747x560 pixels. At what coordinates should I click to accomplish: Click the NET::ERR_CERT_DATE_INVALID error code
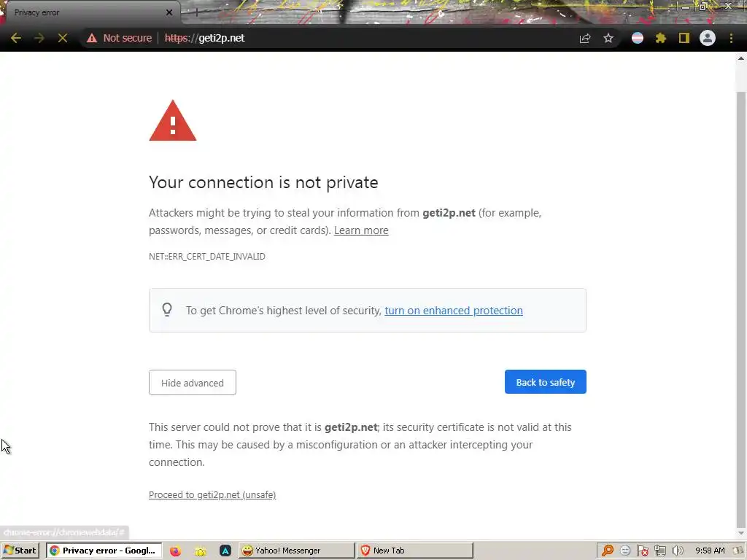point(206,256)
